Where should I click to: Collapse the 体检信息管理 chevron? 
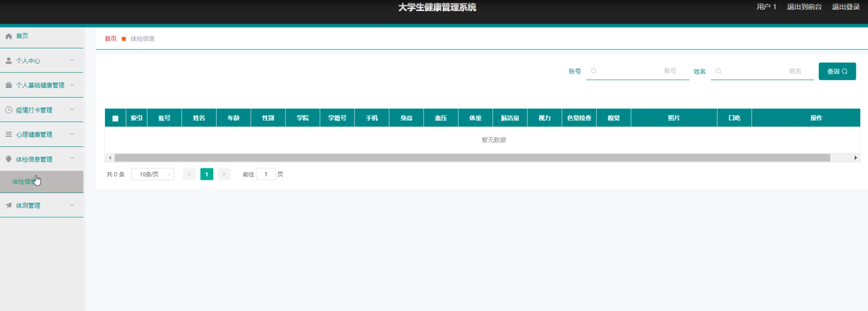(72, 159)
